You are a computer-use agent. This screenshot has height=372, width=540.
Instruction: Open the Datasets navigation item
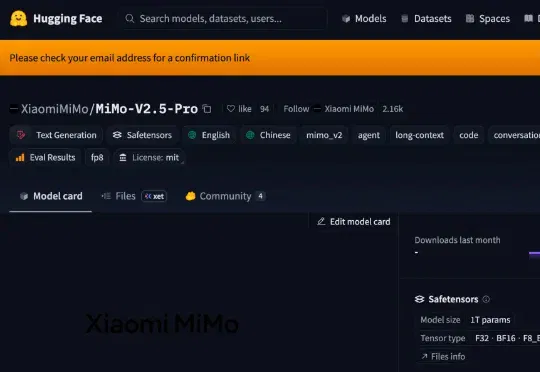pos(426,19)
